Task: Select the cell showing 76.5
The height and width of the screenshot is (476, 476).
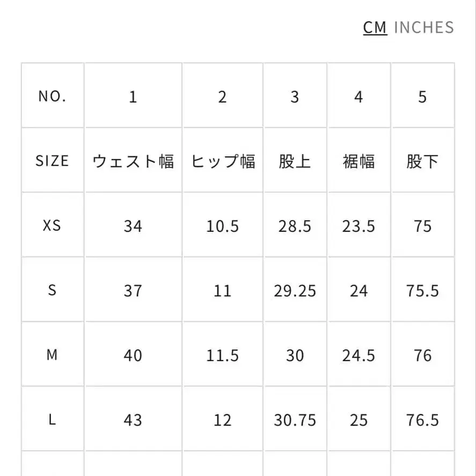Action: coord(423,420)
